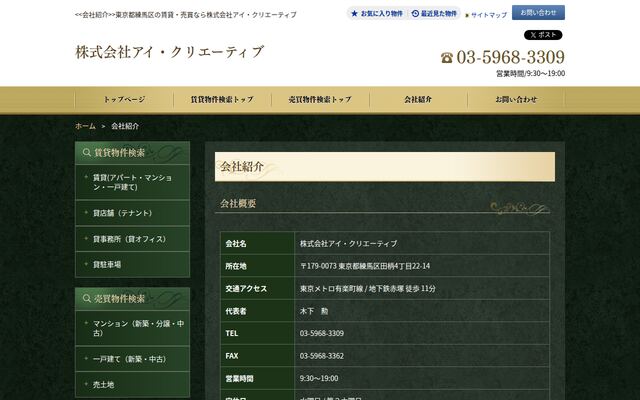
Task: Click the TEL value 03-5968-3309 in table
Action: coord(322,333)
